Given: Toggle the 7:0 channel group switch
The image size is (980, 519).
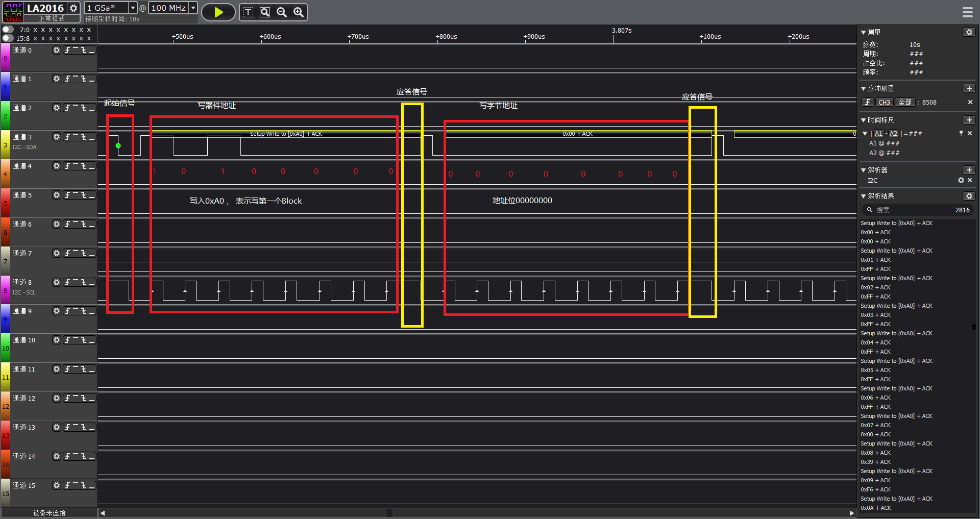Looking at the screenshot, I should pos(8,30).
